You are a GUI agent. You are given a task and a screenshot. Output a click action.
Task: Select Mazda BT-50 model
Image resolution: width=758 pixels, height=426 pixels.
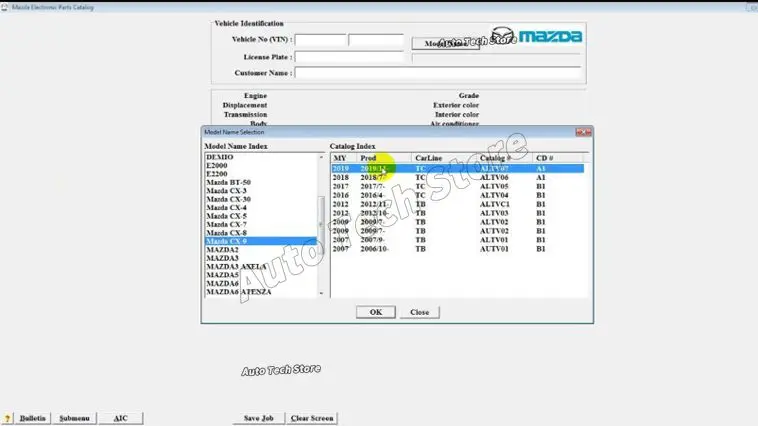(228, 182)
